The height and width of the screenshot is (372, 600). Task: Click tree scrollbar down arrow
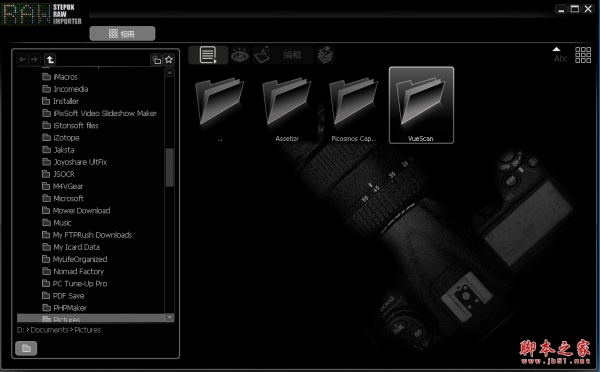[170, 317]
